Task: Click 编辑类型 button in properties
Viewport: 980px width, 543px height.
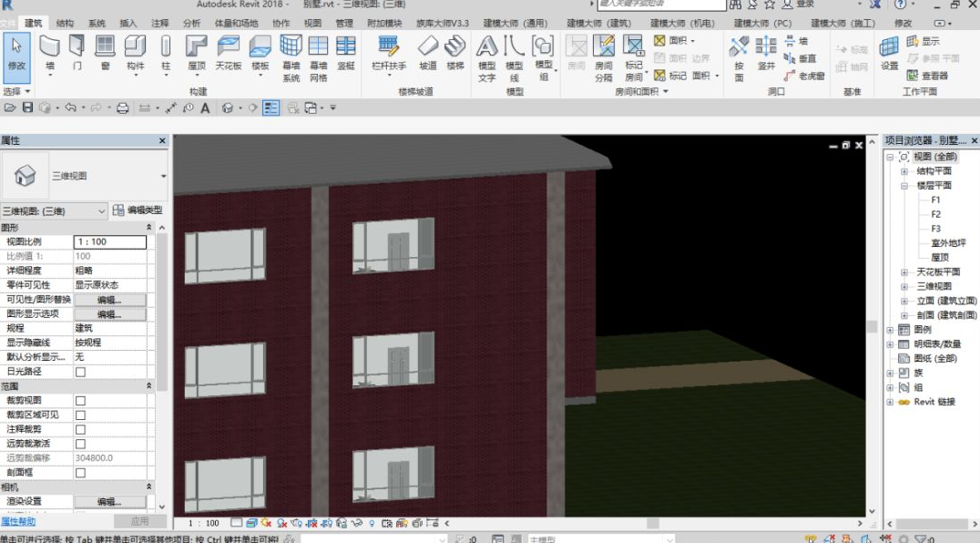Action: tap(138, 210)
